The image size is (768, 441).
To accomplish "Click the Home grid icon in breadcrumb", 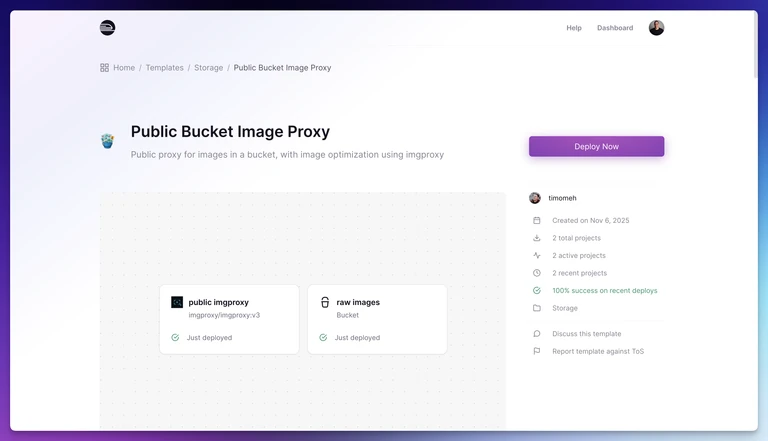I will click(x=104, y=68).
